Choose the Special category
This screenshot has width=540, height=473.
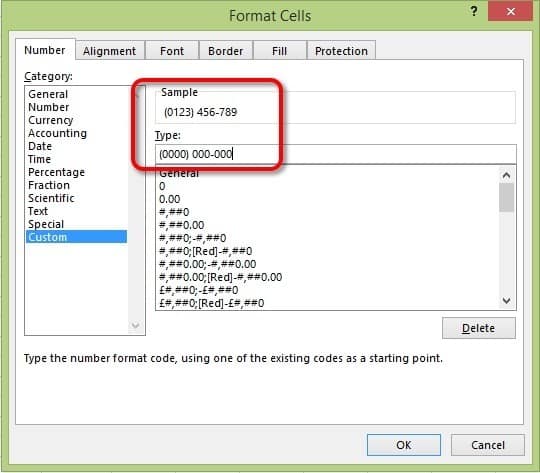[x=46, y=224]
